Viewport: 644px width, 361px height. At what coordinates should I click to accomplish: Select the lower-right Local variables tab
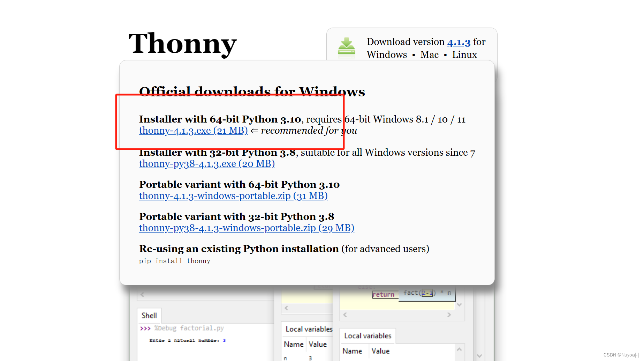pyautogui.click(x=368, y=336)
